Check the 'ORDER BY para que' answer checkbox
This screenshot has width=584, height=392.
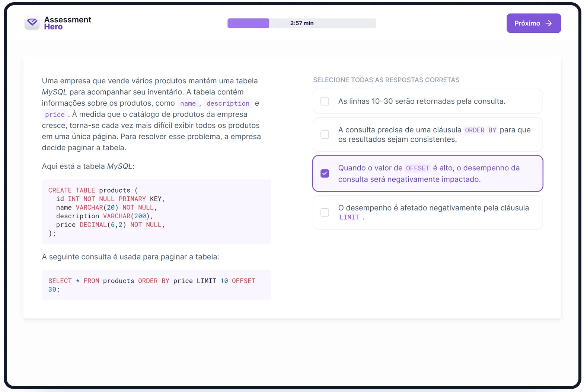[325, 134]
